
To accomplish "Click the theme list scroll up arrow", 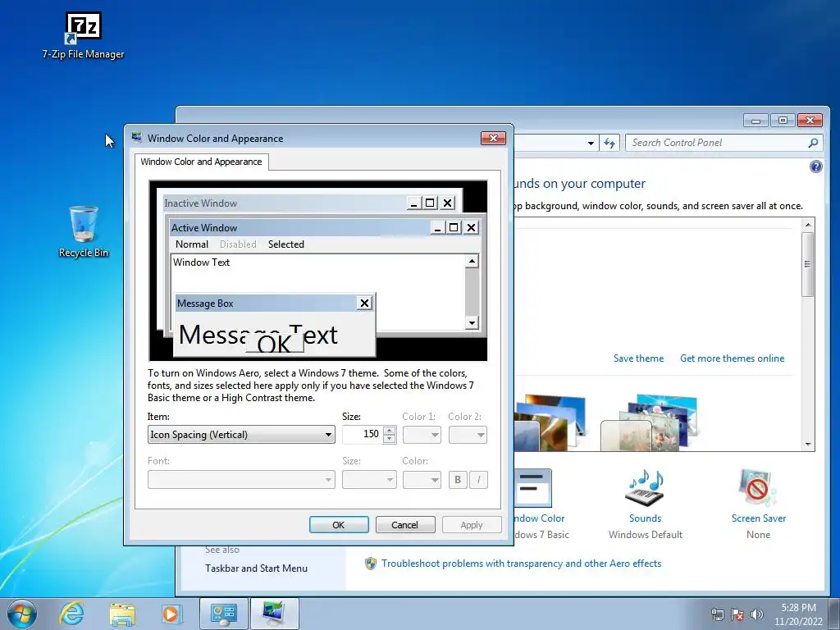I will pos(807,224).
